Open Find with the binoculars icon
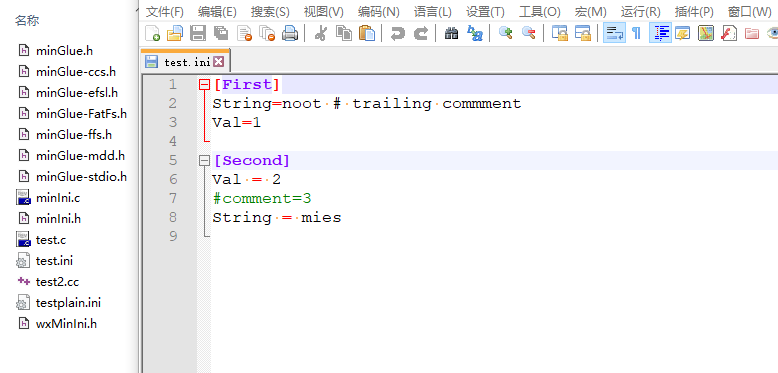The height and width of the screenshot is (373, 778). click(452, 33)
